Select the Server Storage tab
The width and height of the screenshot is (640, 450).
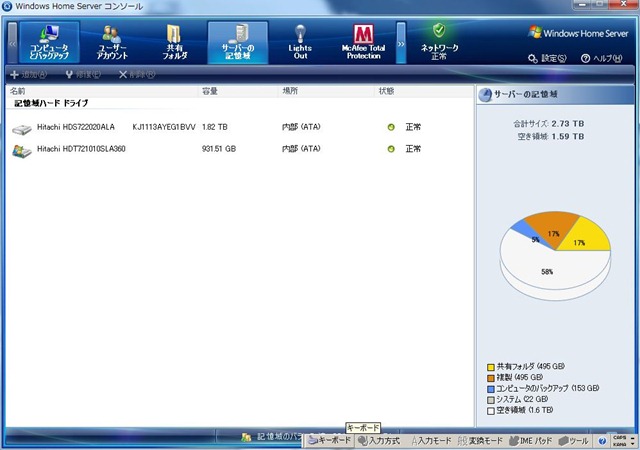[238, 42]
